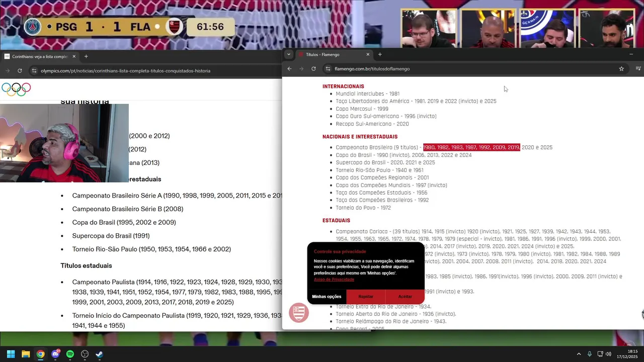Click the Copa Ouro Sul-americana line

386,116
